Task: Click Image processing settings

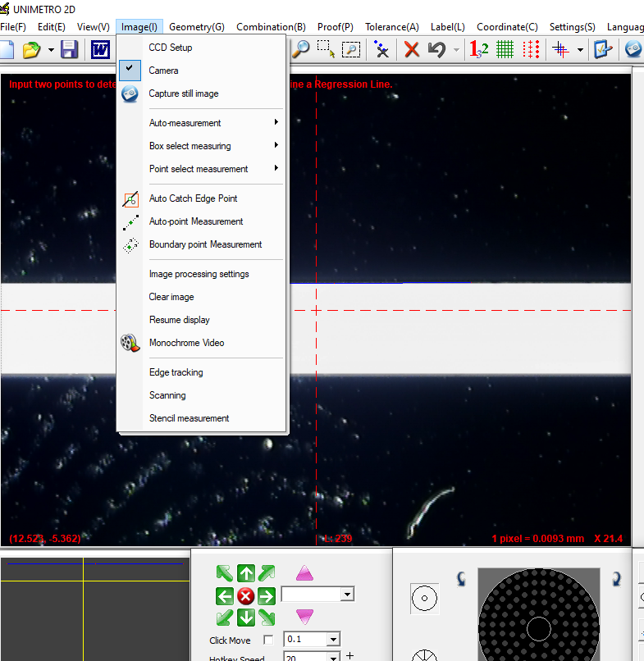Action: [x=199, y=274]
